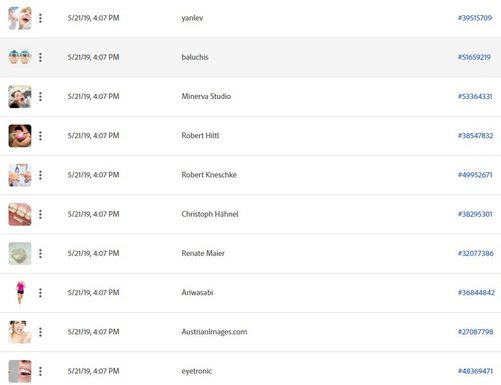Click the dental mold thumbnail by Renate Maier
501x385 pixels.
(x=20, y=253)
